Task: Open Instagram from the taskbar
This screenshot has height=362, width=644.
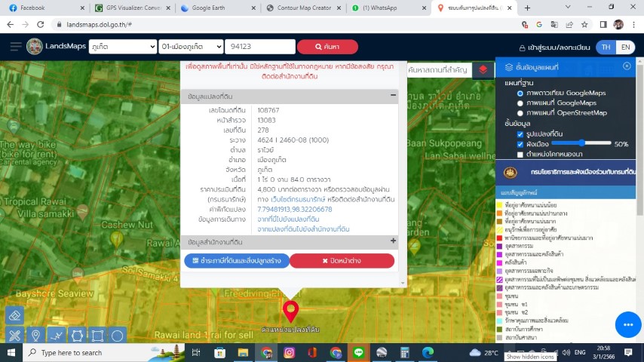Action: click(289, 352)
